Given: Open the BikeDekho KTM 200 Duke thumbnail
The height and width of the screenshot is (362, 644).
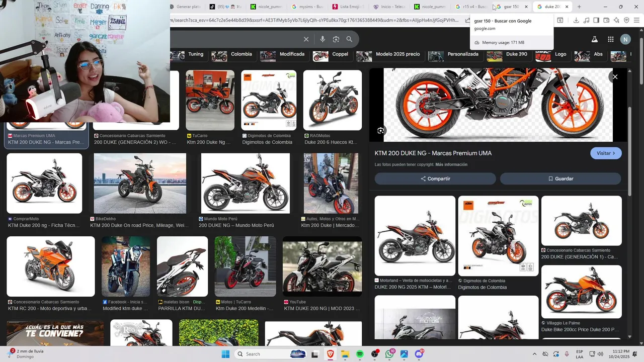Looking at the screenshot, I should (140, 184).
